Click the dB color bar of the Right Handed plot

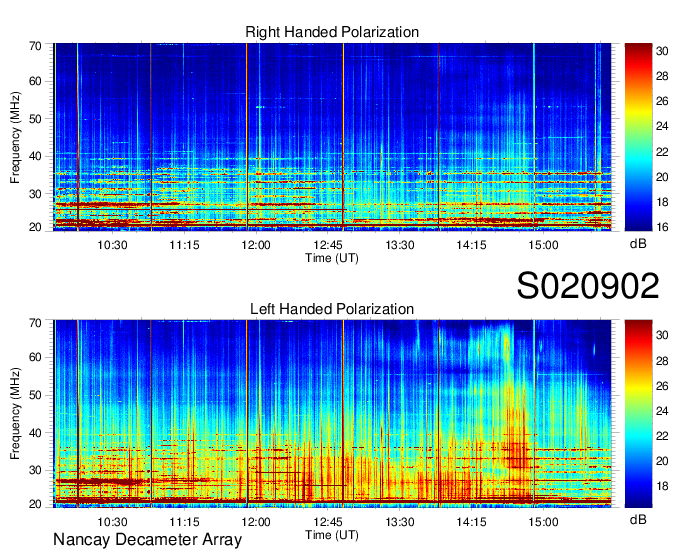[x=638, y=137]
